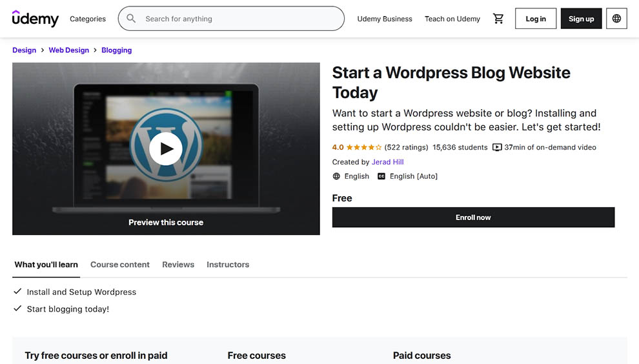
Task: Click the Log in button
Action: 536,18
